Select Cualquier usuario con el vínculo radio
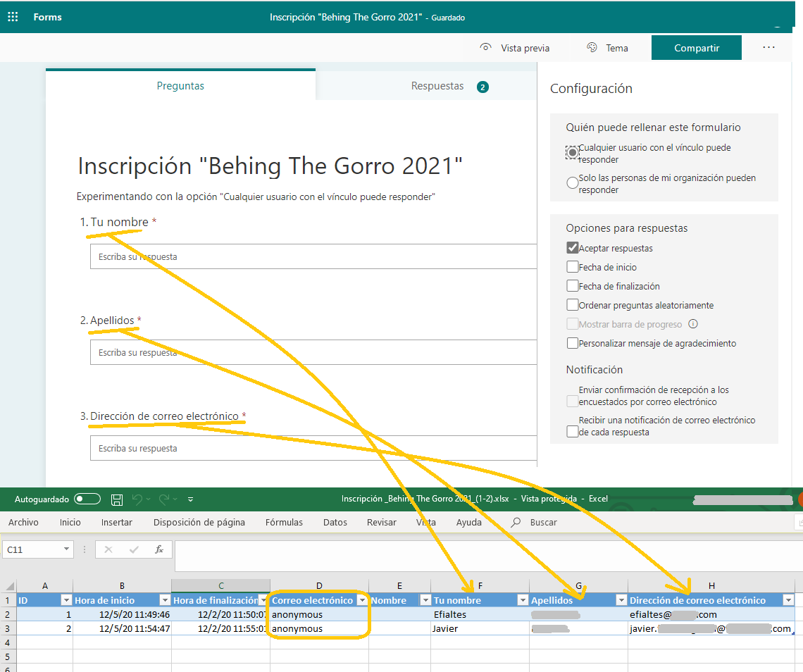The image size is (803, 672). 573,153
